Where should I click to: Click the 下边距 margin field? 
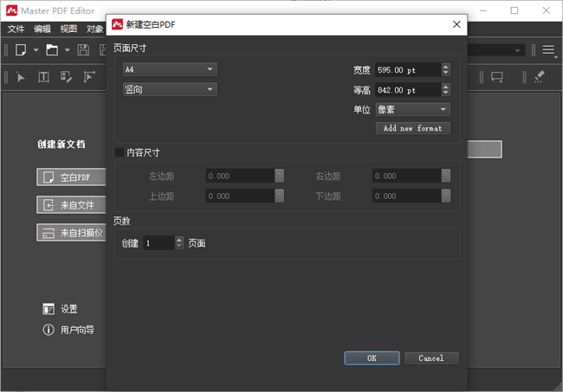(407, 196)
